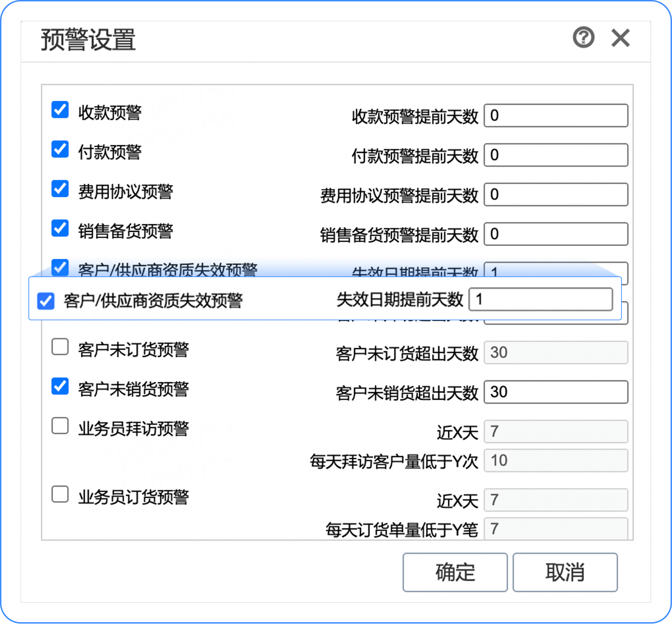Uncheck 销售备货预警 option
The height and width of the screenshot is (624, 672).
(60, 228)
